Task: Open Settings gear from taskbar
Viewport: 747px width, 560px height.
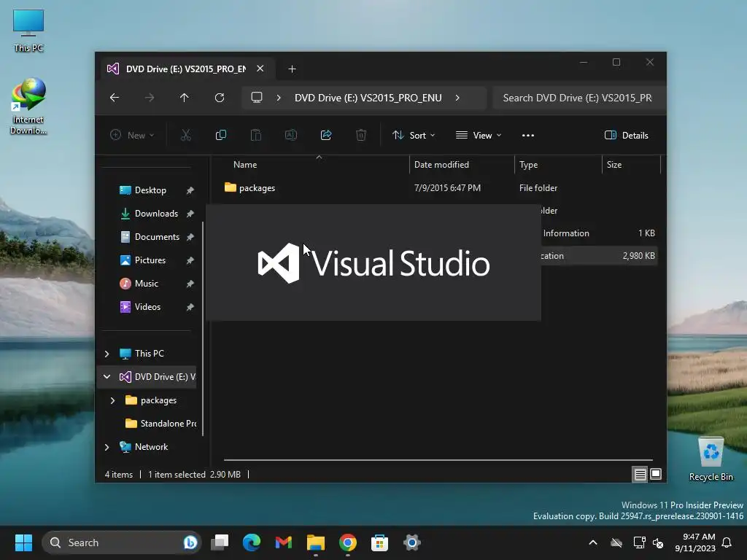Action: coord(411,542)
